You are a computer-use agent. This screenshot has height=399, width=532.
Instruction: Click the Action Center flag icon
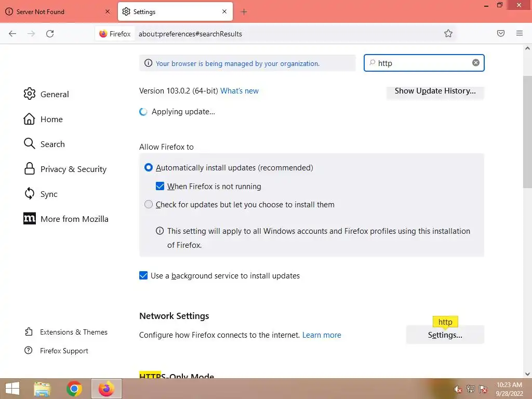[x=483, y=389]
